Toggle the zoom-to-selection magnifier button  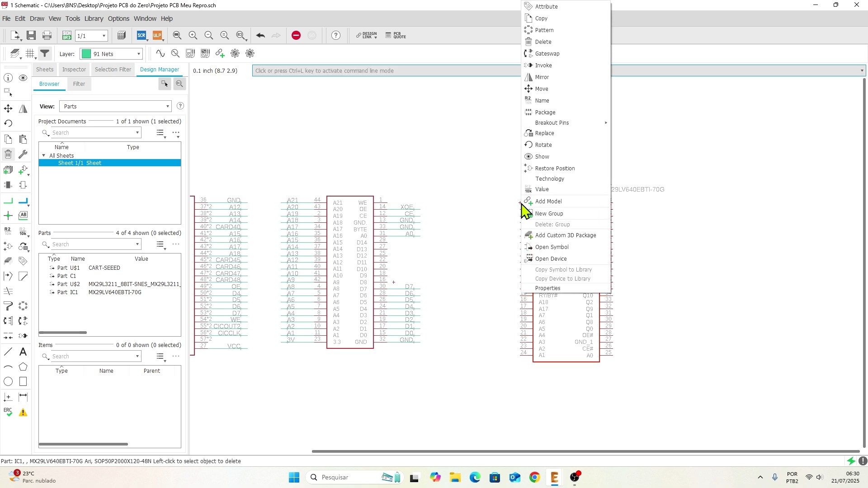coord(179,84)
